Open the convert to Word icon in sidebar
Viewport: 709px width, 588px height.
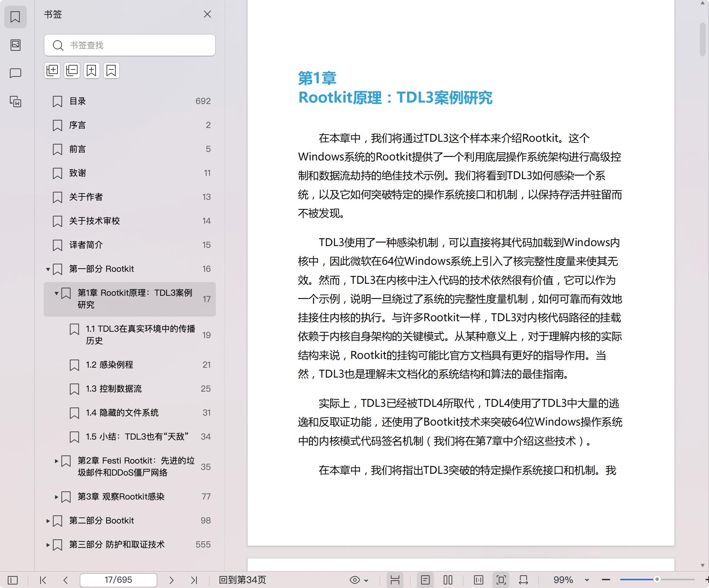(x=16, y=102)
